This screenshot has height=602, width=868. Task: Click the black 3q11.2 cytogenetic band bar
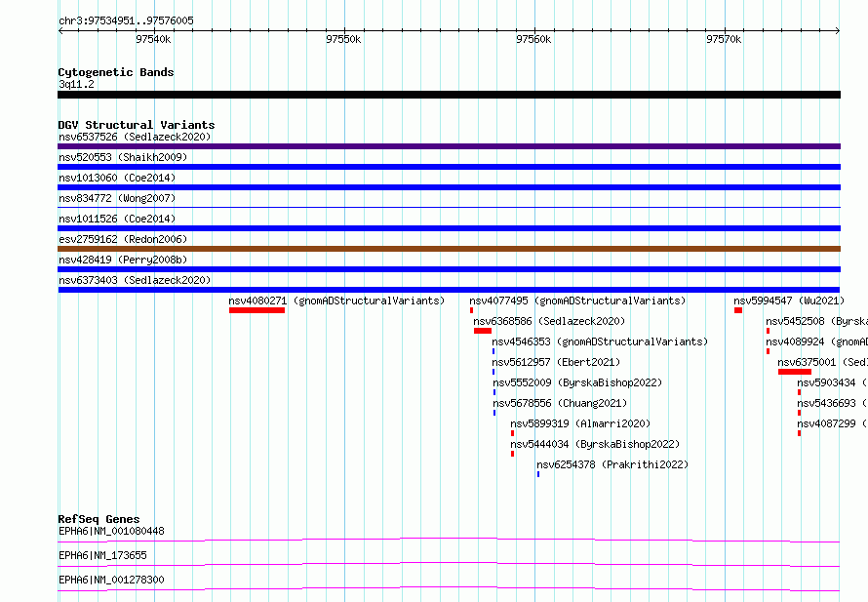point(449,95)
